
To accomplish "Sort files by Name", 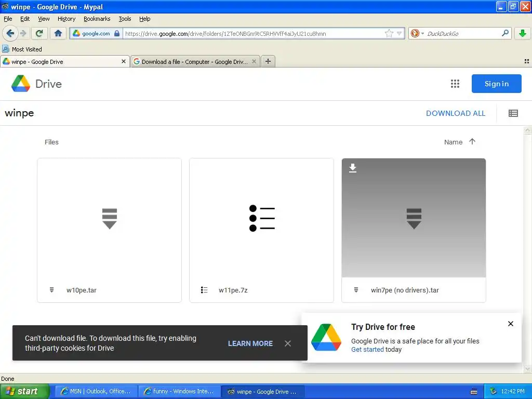I will point(453,142).
